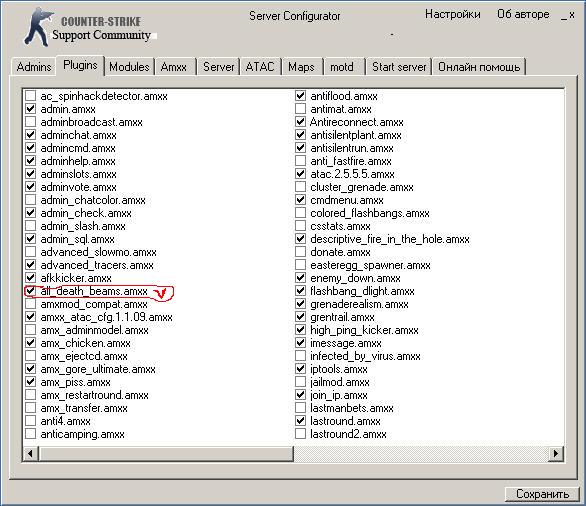Check the anticamping.amxx plugin box
Image resolution: width=586 pixels, height=506 pixels.
point(30,434)
